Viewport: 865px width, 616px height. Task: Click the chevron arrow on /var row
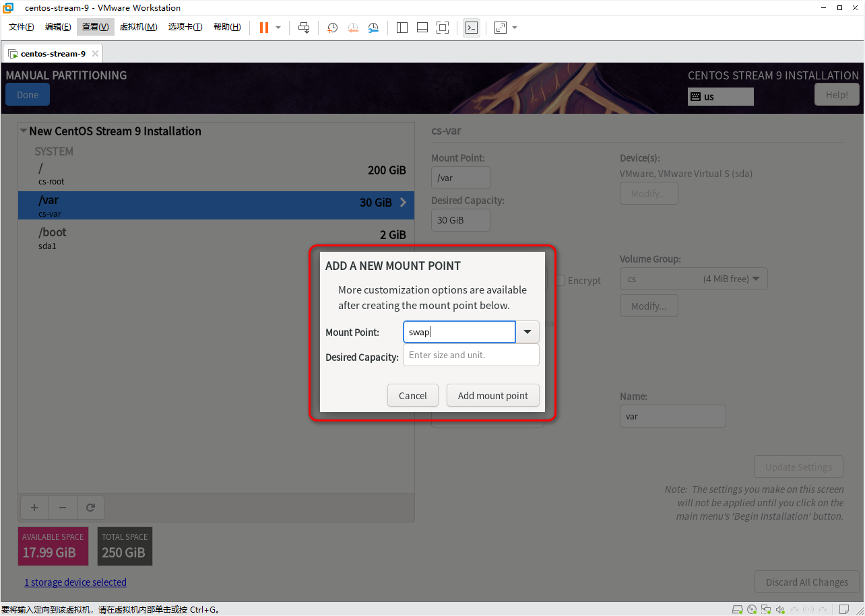click(403, 202)
